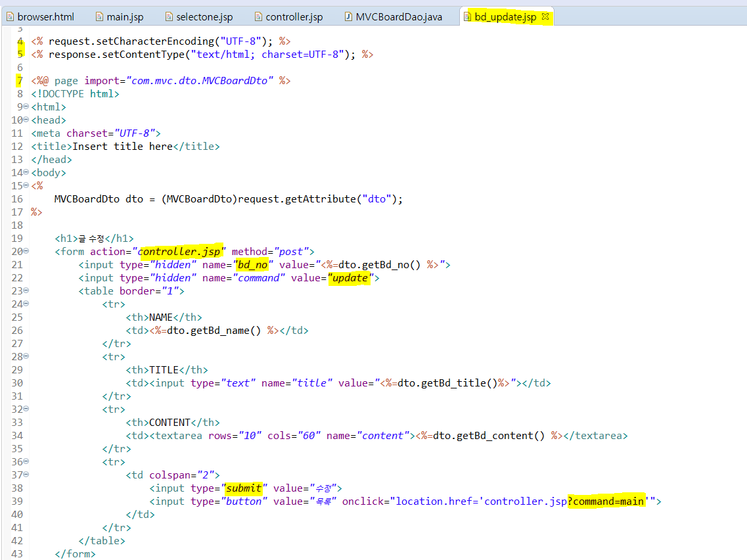The width and height of the screenshot is (747, 560).
Task: Click dto.getBd_name() expression
Action: point(214,331)
